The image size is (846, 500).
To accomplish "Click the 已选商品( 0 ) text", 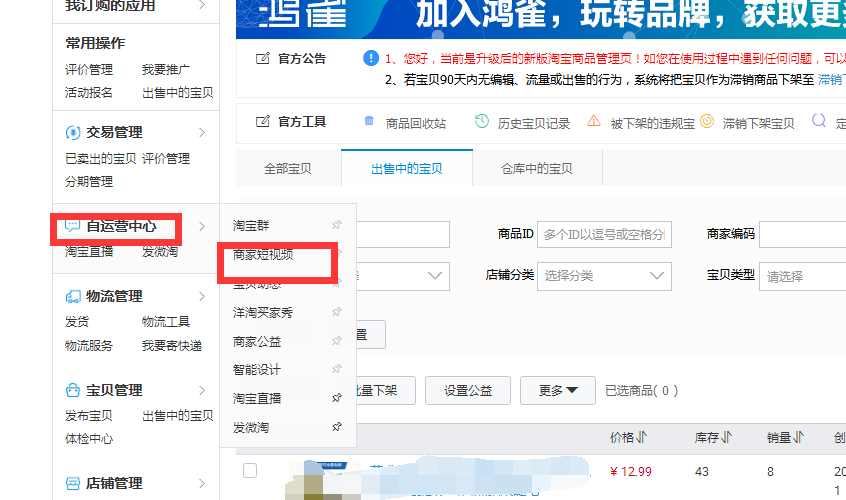I will pos(642,391).
